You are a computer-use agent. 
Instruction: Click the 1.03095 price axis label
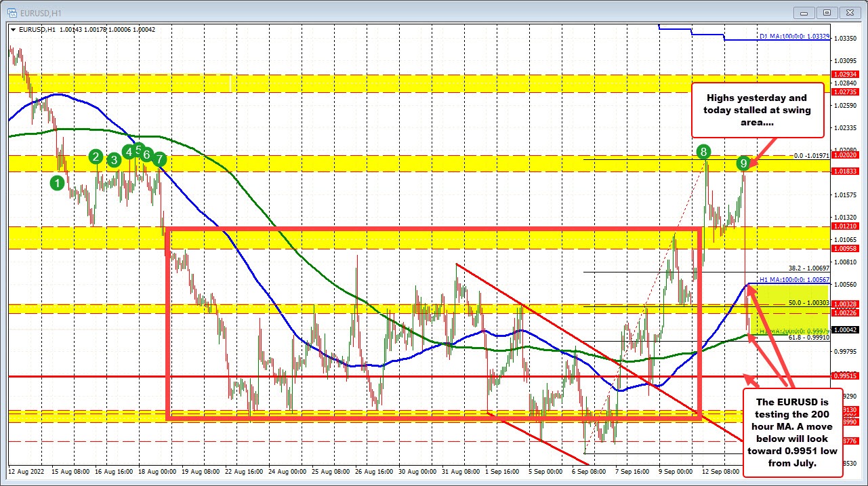(844, 61)
